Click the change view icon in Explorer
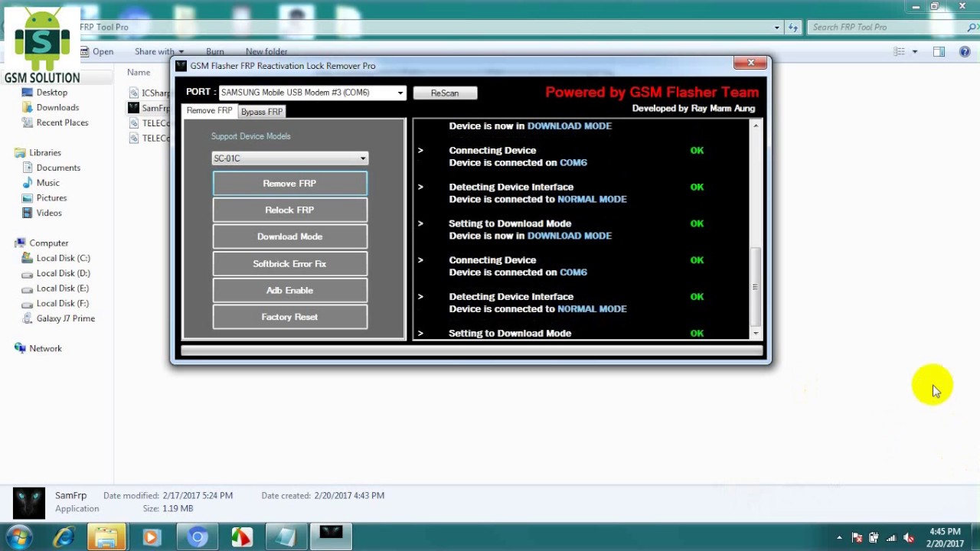The image size is (980, 551). (900, 52)
